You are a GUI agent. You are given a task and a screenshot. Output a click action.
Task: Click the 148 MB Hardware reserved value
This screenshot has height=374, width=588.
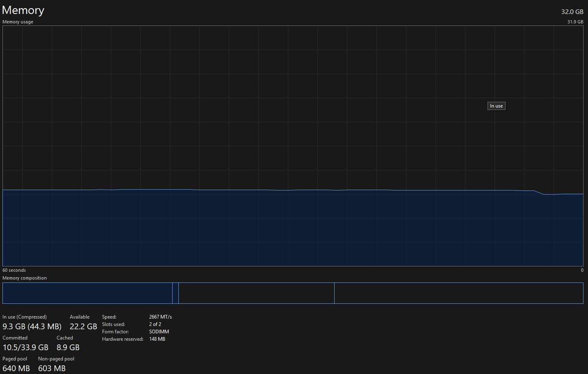(157, 339)
